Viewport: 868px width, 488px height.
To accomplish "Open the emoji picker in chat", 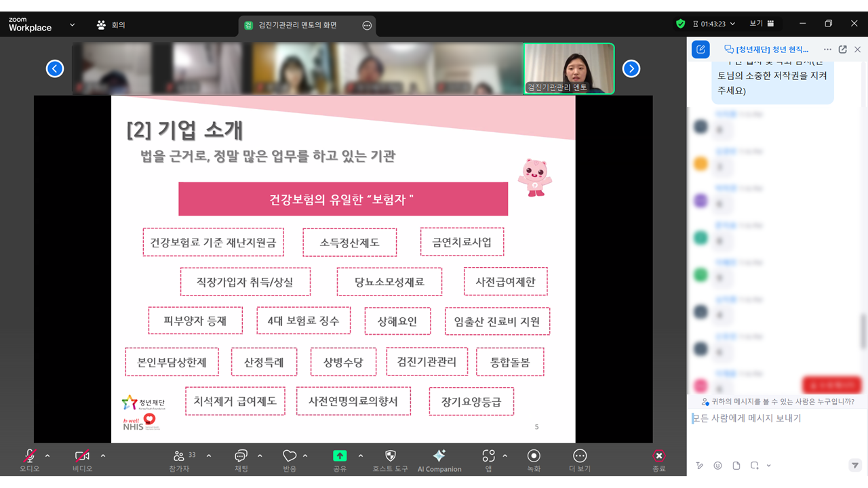I will [x=717, y=466].
